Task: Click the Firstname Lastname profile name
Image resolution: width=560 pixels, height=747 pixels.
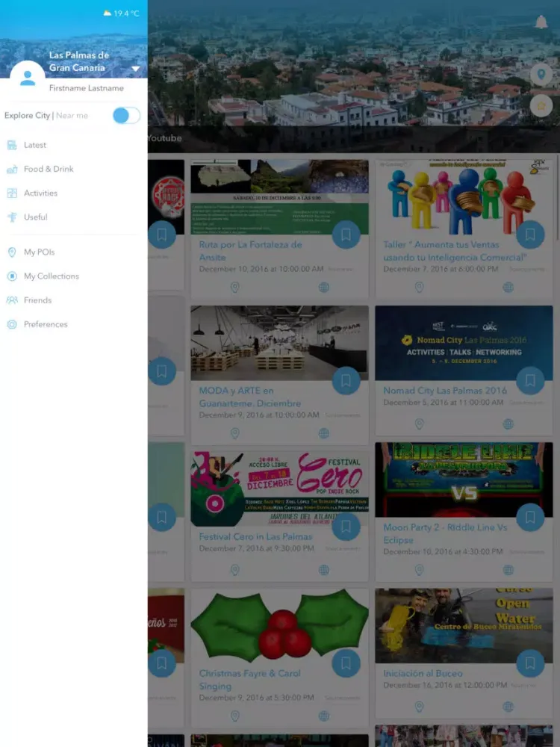Action: click(x=86, y=88)
